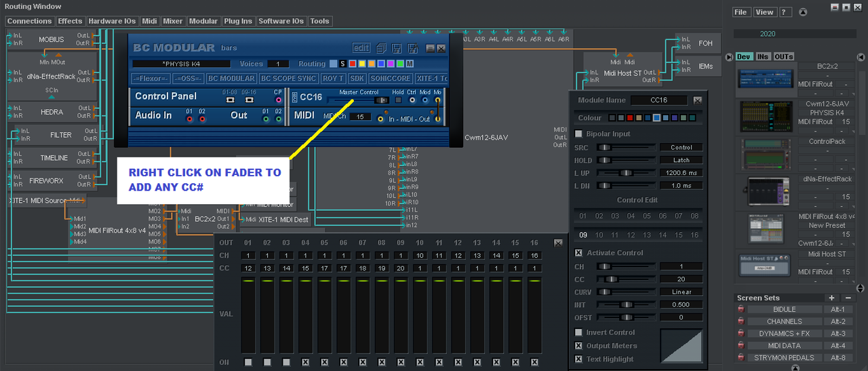Click the Module Name field showing CC16
Image resolution: width=868 pixels, height=371 pixels.
click(x=659, y=100)
